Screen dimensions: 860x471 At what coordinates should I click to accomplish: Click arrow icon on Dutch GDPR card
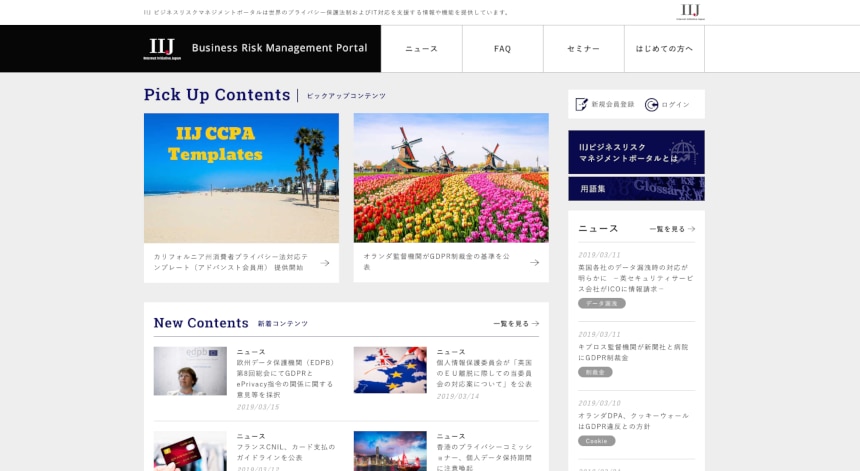click(x=535, y=263)
